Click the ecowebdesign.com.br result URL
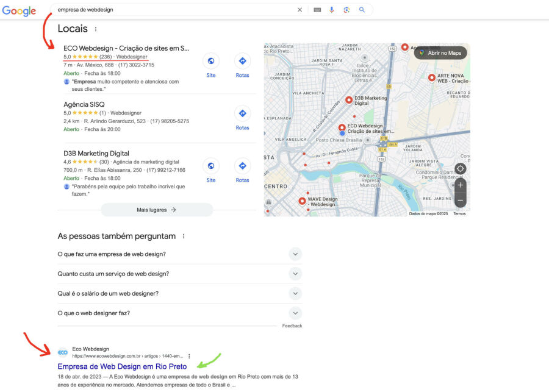Viewport: 549px width, 392px height. 127,356
